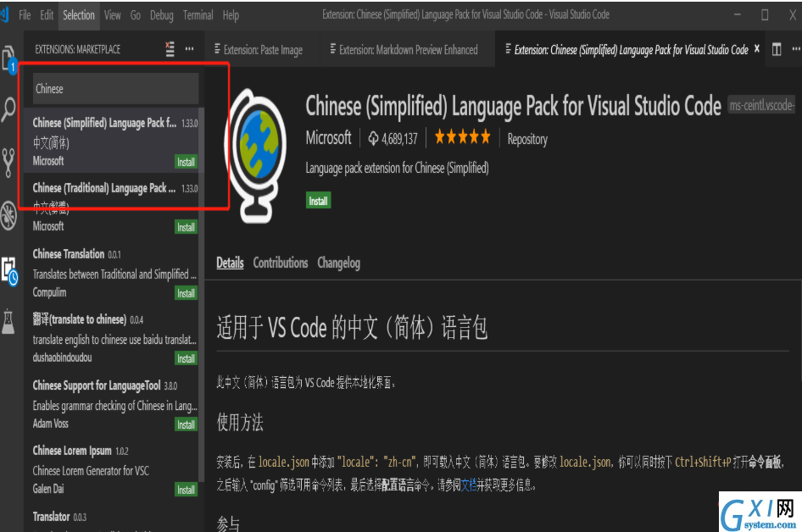The height and width of the screenshot is (532, 802).
Task: Open the Test flask icon
Action: click(x=8, y=321)
